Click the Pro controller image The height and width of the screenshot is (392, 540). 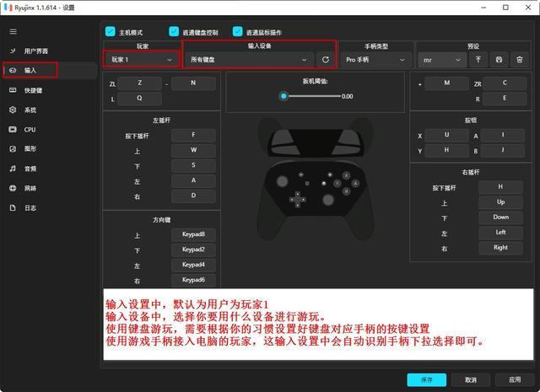pos(316,179)
